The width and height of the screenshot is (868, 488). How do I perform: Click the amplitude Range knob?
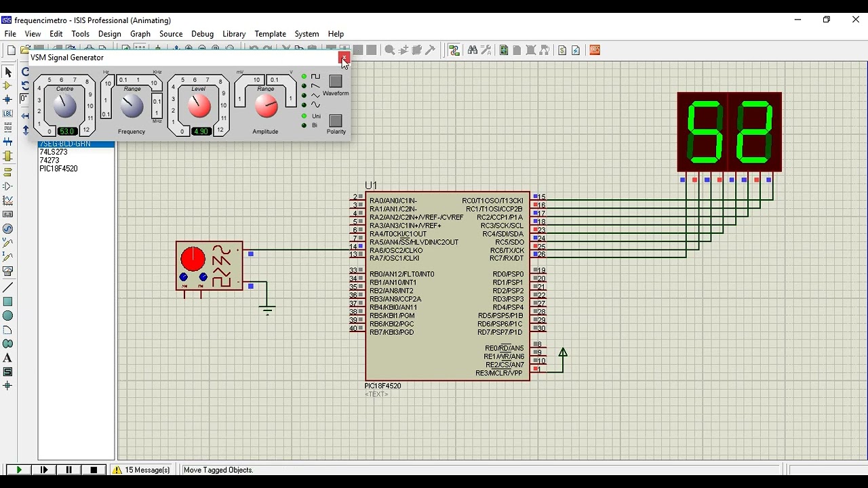(x=266, y=106)
